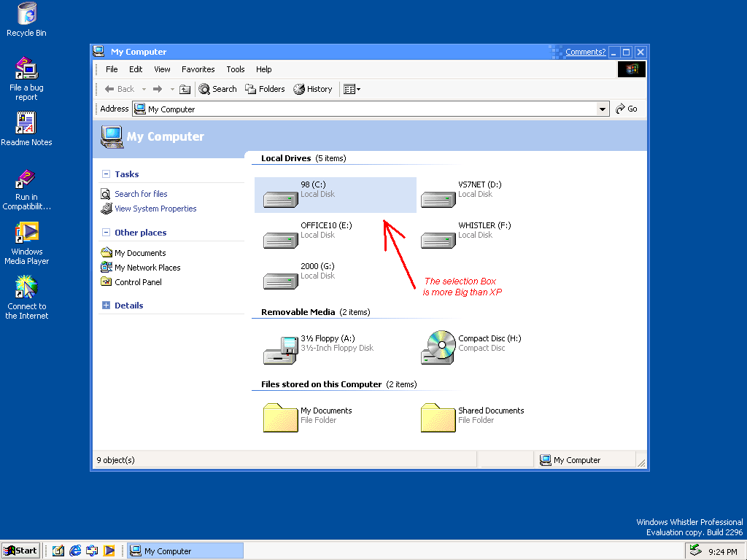
Task: Open the Recycle Bin on desktop
Action: tap(26, 13)
